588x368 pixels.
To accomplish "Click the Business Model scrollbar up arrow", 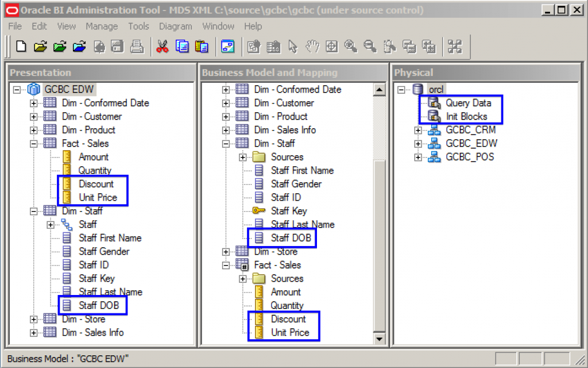I will pyautogui.click(x=379, y=89).
